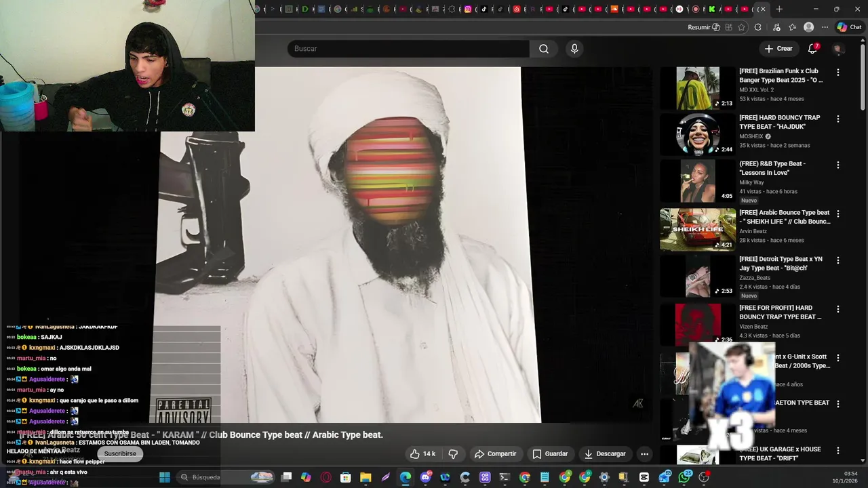The height and width of the screenshot is (488, 868).
Task: Switch to the green K browser tab
Action: pyautogui.click(x=711, y=9)
